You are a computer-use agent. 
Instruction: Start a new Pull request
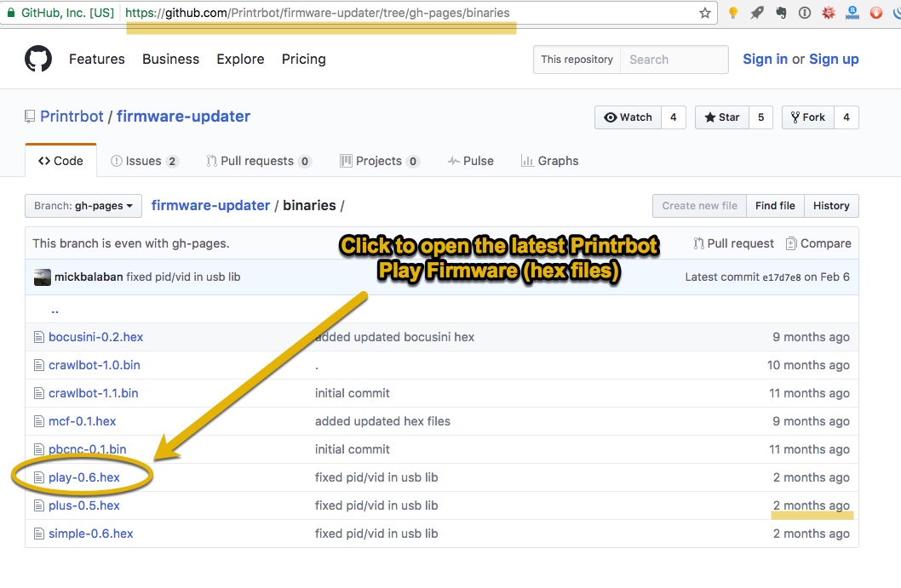point(733,243)
